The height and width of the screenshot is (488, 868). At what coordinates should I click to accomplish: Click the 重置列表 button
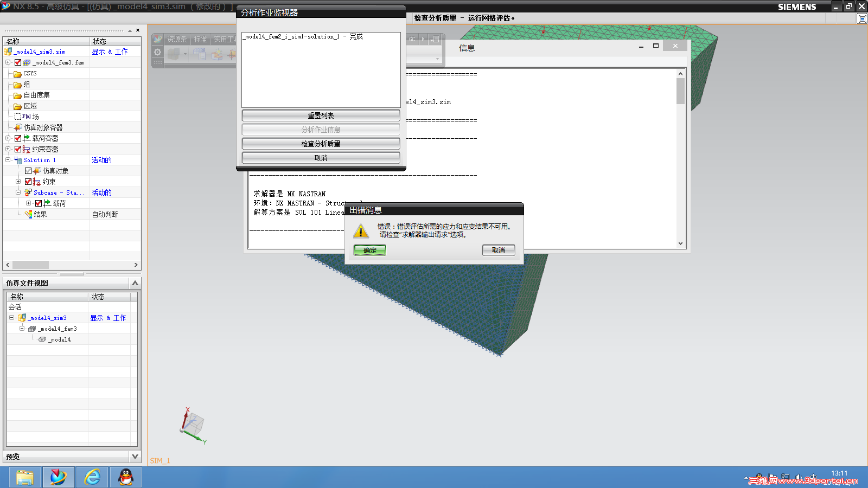pos(321,115)
